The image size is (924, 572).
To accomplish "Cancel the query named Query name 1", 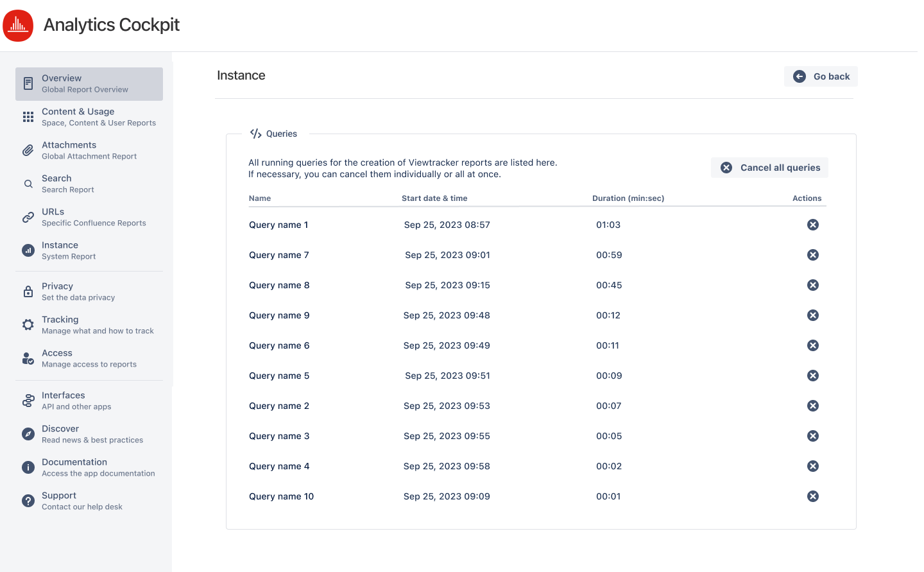I will click(812, 225).
